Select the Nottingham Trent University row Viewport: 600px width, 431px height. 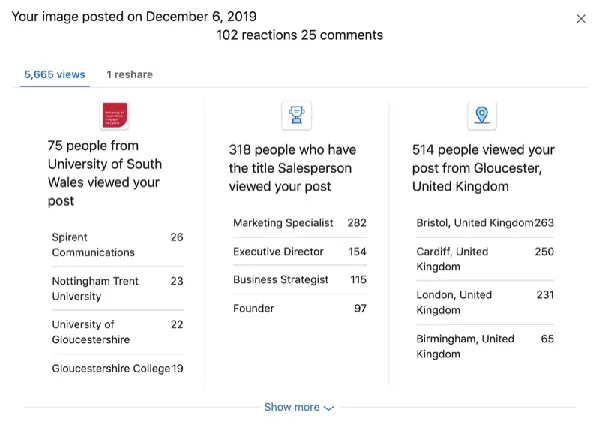click(117, 289)
